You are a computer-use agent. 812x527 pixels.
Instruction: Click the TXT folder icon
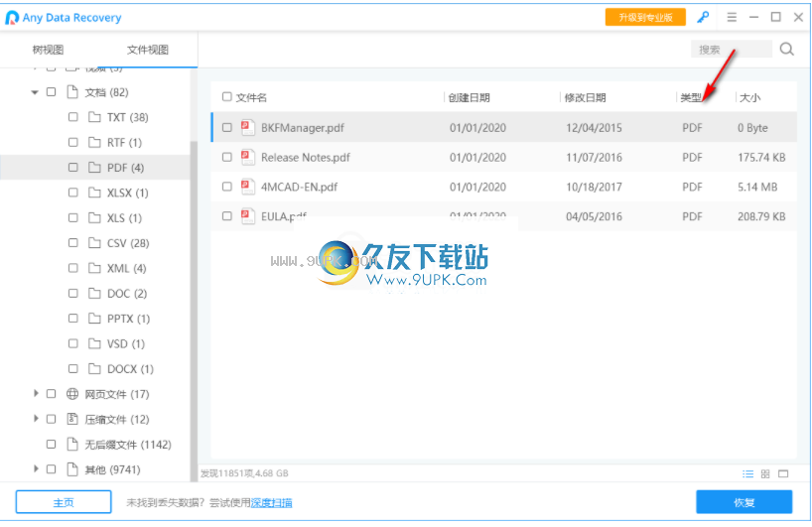[x=94, y=117]
